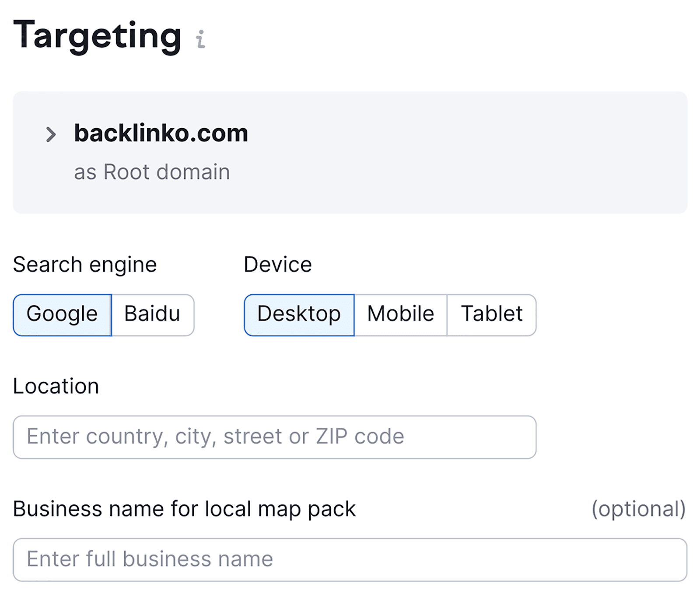Select the Desktop device option
700x597 pixels.
point(299,314)
